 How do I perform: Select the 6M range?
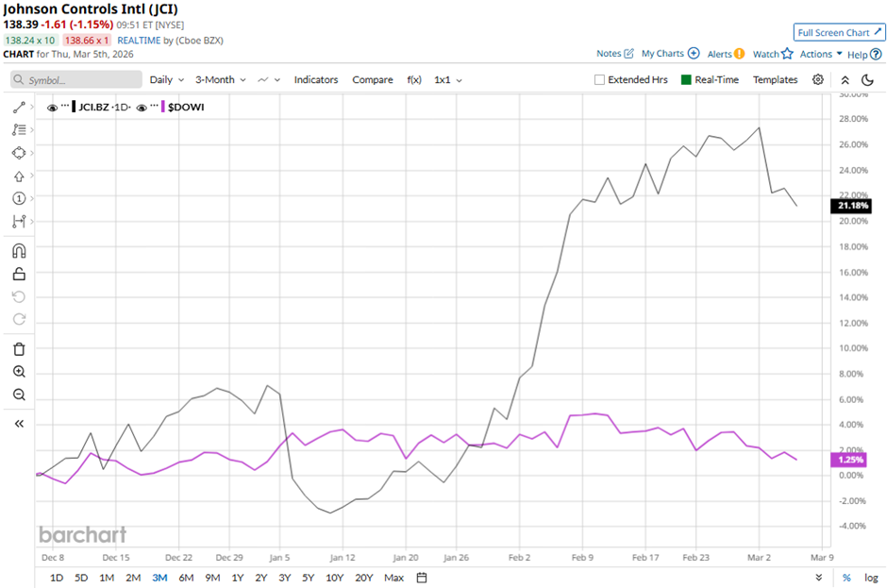186,578
